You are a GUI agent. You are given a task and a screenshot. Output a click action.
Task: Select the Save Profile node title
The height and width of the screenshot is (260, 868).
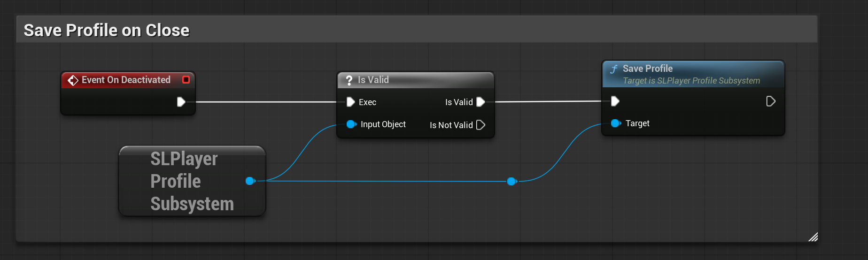(x=648, y=69)
